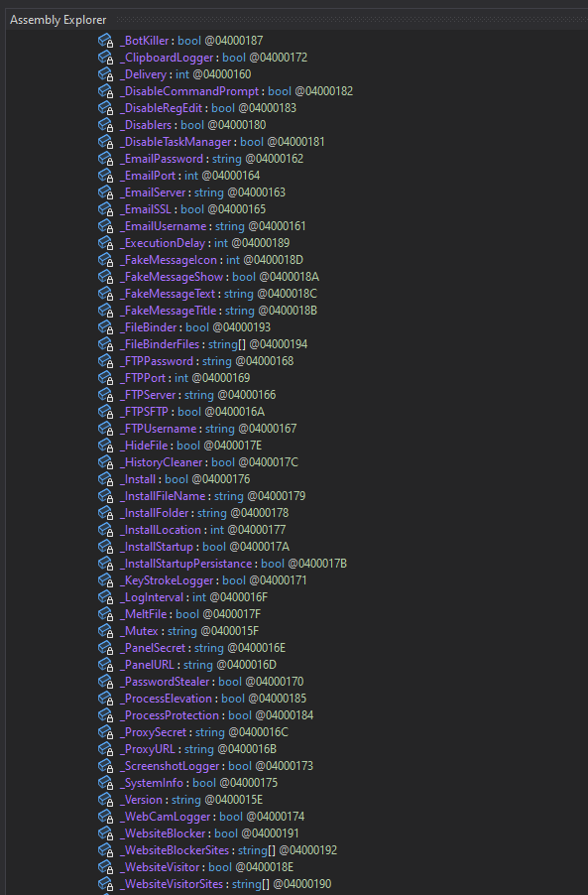
Task: Select the _FakeMessageText field name
Action: click(168, 294)
